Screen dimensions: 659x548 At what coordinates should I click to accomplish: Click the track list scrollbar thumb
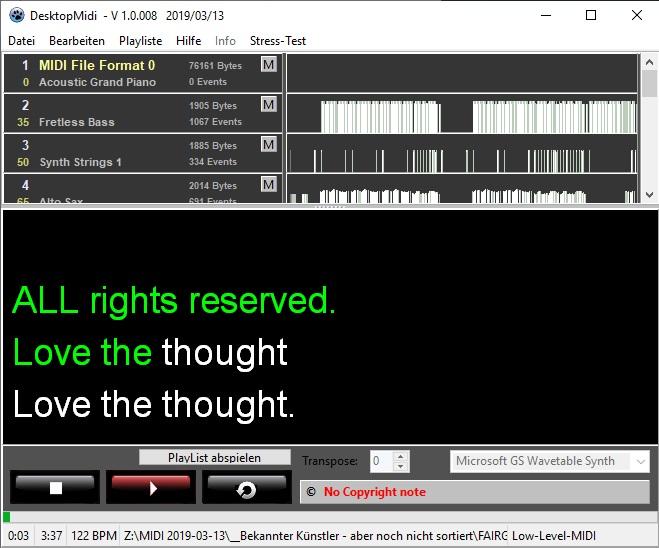click(x=649, y=83)
